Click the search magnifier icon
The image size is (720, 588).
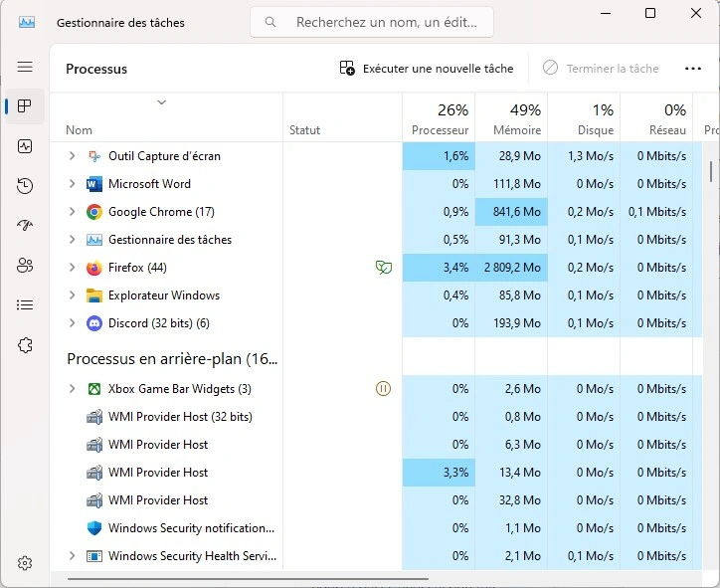coord(270,22)
